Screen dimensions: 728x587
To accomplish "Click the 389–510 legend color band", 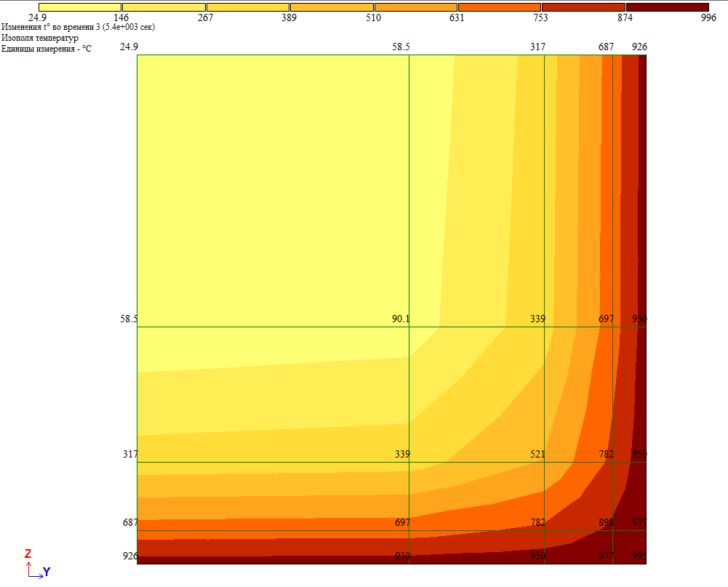I will 332,7.
